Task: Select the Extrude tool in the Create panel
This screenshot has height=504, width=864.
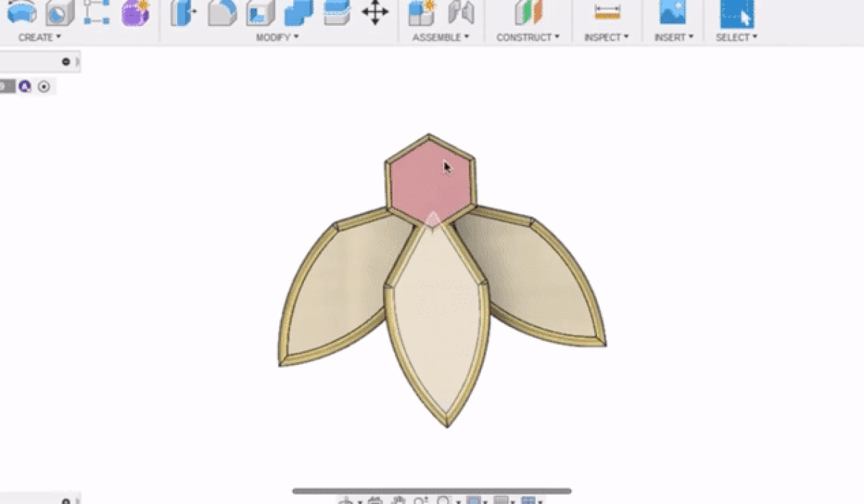Action: coord(18,14)
